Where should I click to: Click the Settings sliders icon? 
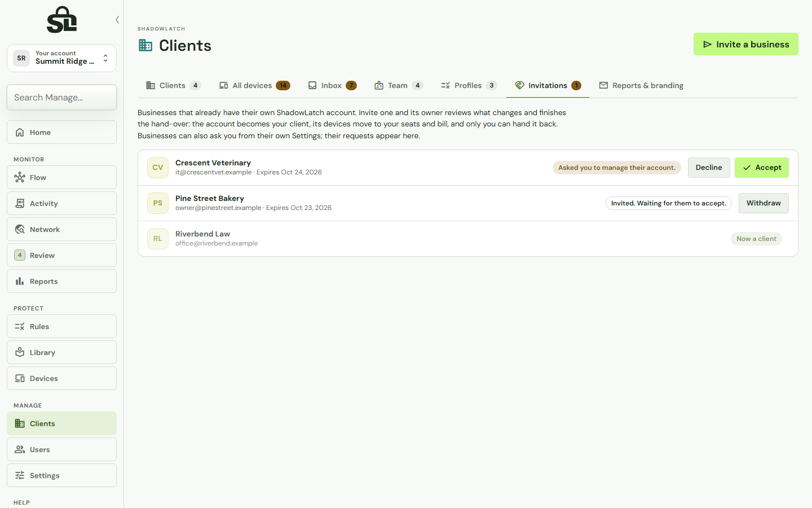pos(20,475)
